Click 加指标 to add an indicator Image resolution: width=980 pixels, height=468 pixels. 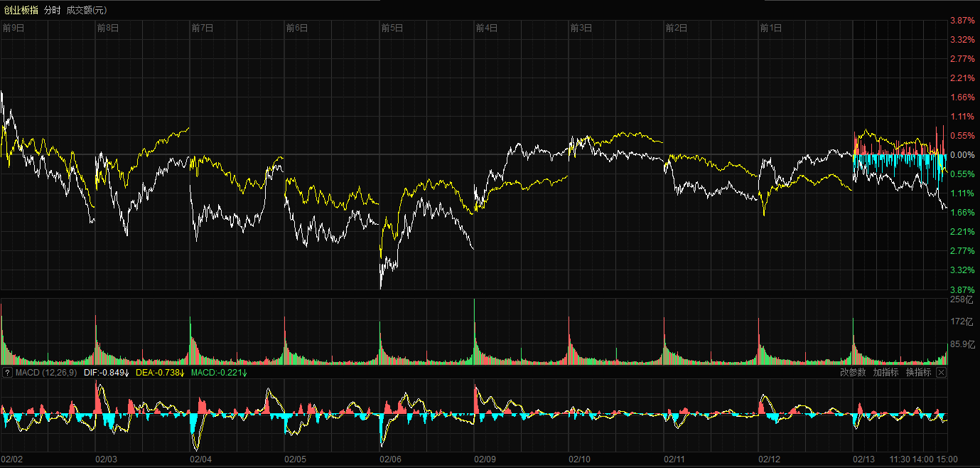click(x=885, y=373)
